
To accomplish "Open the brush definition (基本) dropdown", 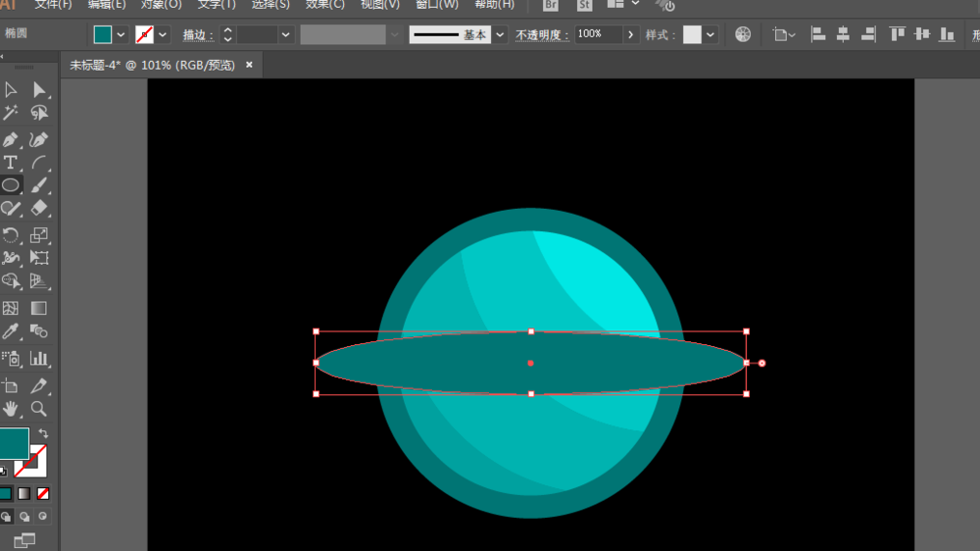I will point(500,35).
